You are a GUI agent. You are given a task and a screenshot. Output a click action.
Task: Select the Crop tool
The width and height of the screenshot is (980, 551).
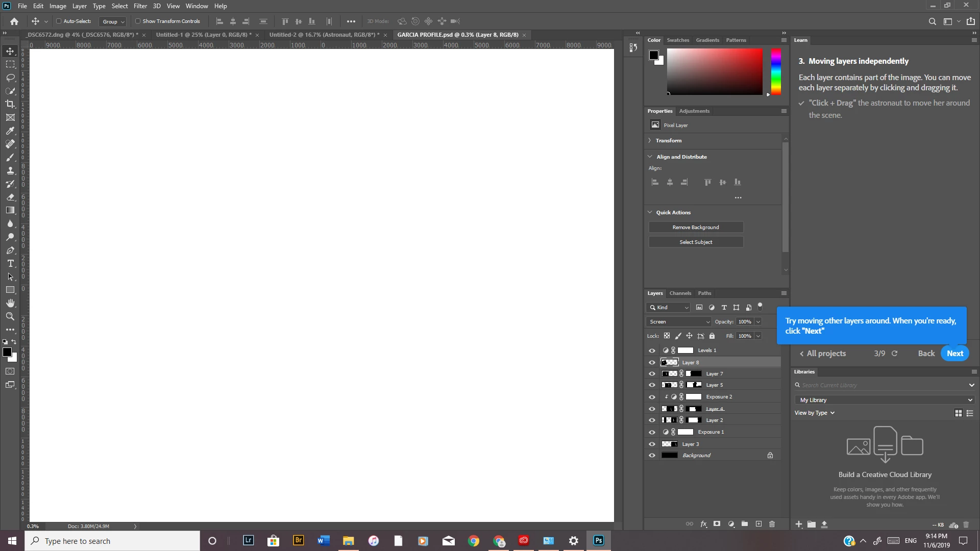pyautogui.click(x=10, y=104)
